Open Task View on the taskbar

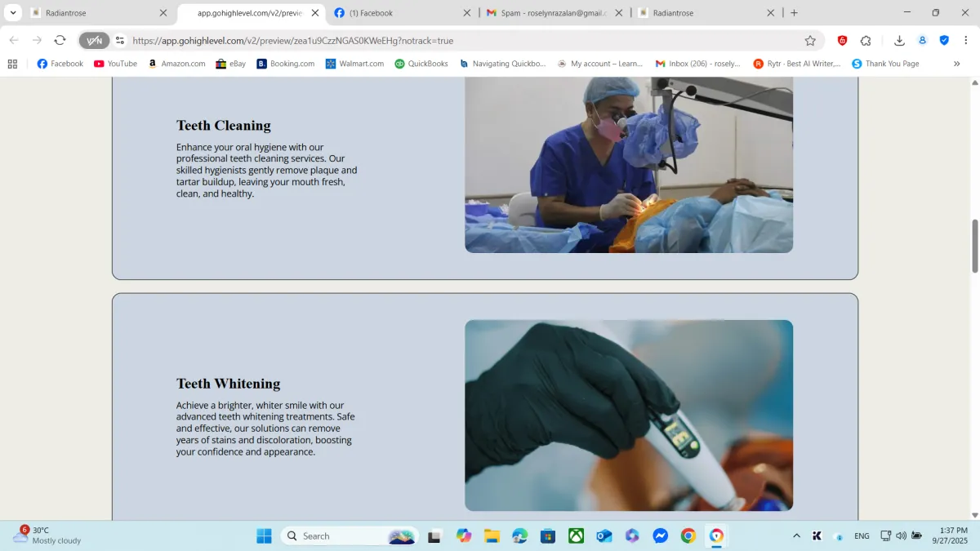click(x=434, y=536)
